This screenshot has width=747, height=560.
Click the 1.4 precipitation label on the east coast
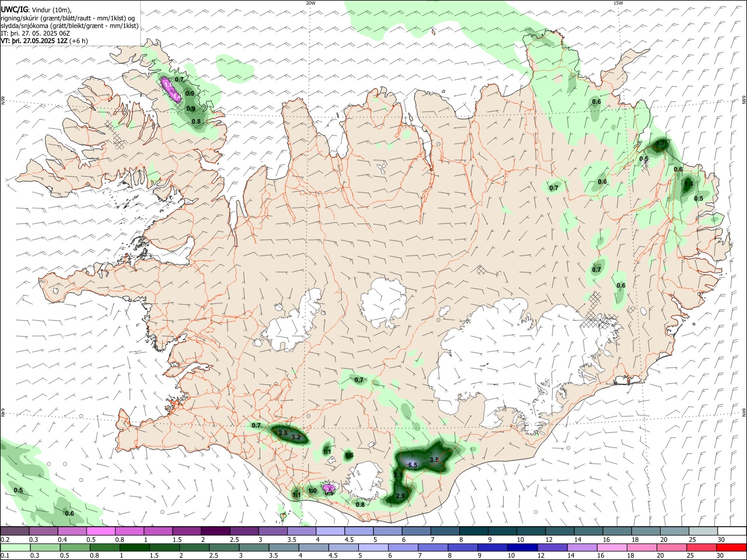pyautogui.click(x=689, y=184)
